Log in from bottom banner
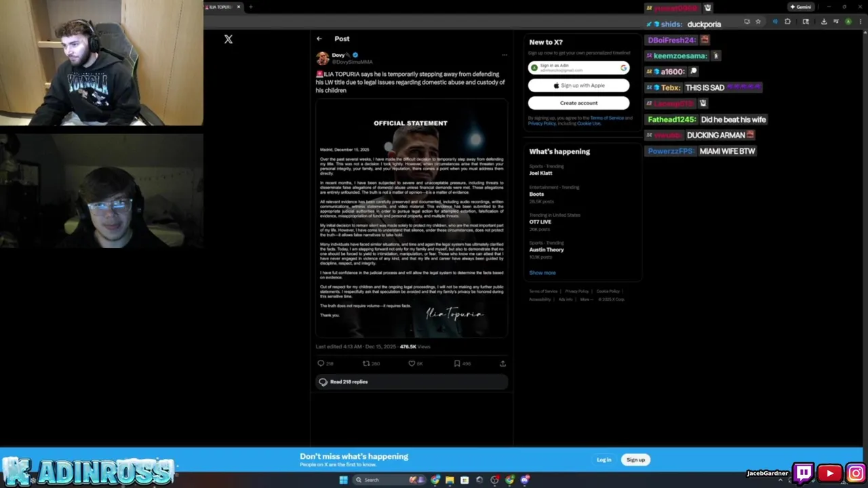 tap(604, 460)
